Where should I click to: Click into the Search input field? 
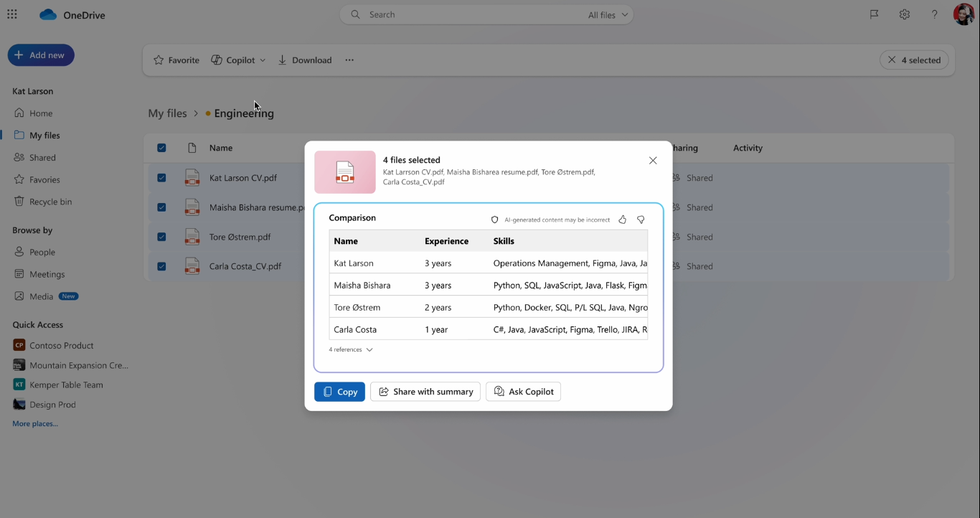point(466,14)
